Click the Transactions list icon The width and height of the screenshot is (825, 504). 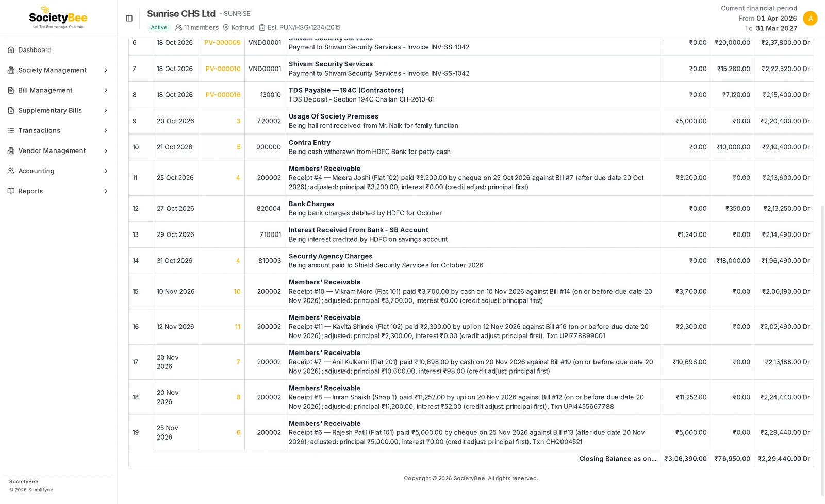[11, 130]
